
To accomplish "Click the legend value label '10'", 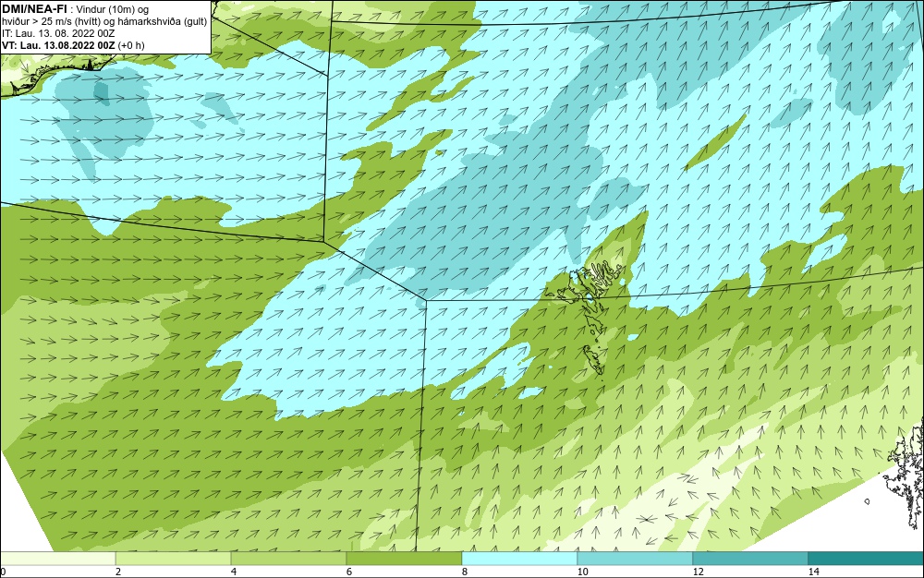I will [583, 572].
